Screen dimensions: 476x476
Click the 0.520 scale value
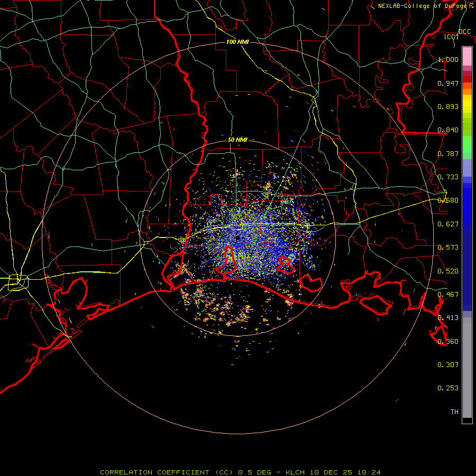click(448, 271)
